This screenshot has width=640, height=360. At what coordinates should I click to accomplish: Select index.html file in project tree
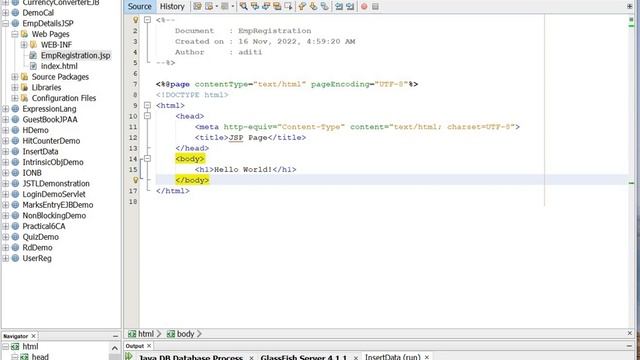[x=59, y=66]
